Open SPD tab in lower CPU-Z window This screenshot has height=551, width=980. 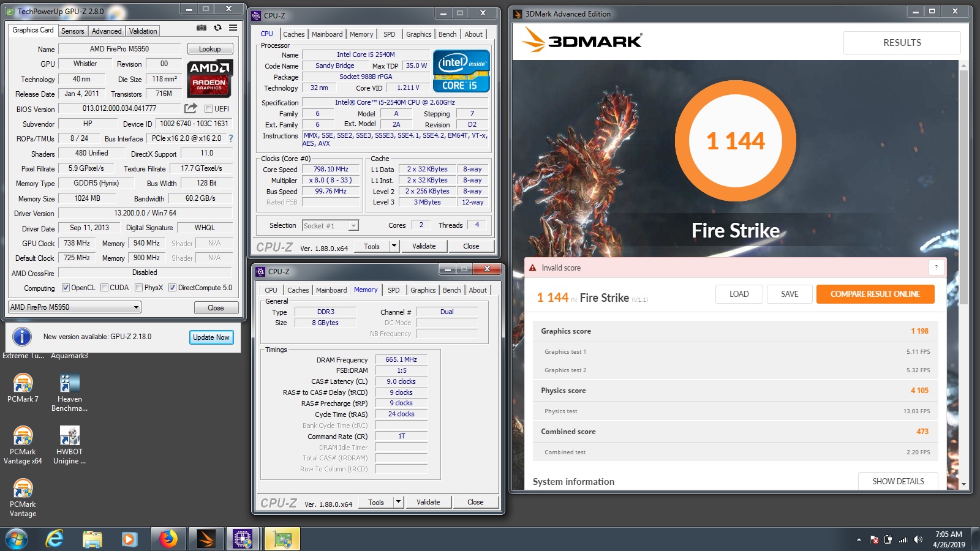(394, 290)
